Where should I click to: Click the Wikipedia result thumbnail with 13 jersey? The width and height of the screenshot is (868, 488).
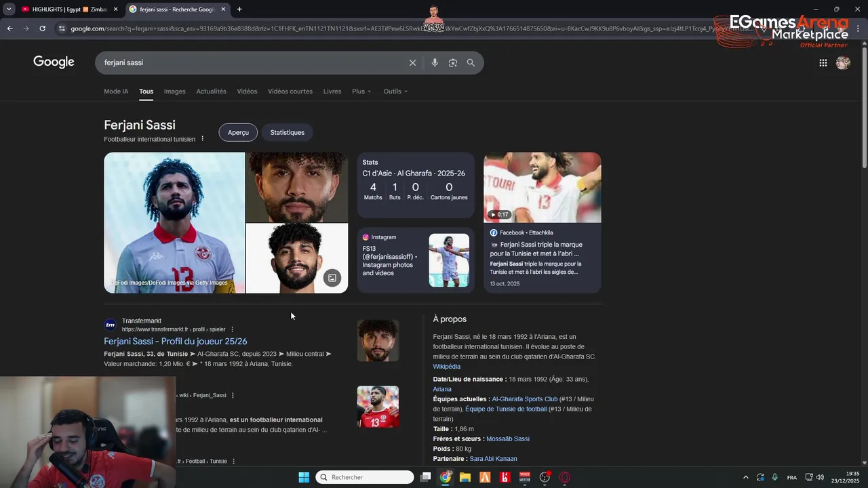click(x=378, y=407)
